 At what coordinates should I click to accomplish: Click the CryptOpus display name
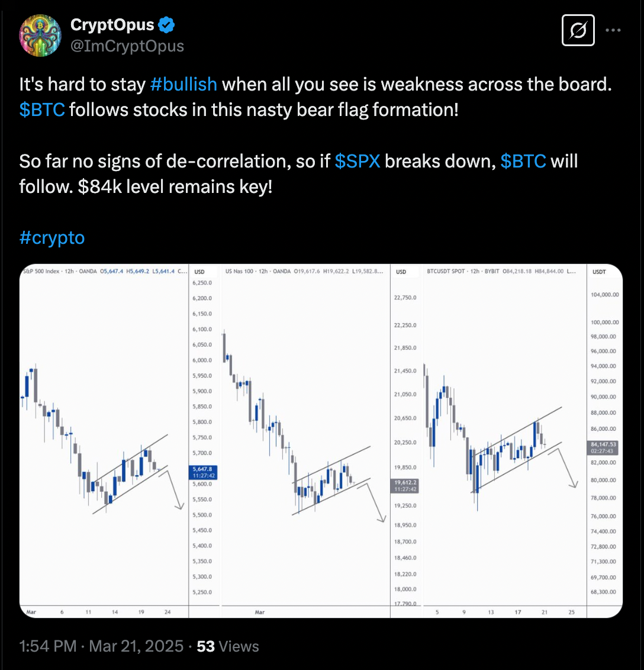click(112, 25)
